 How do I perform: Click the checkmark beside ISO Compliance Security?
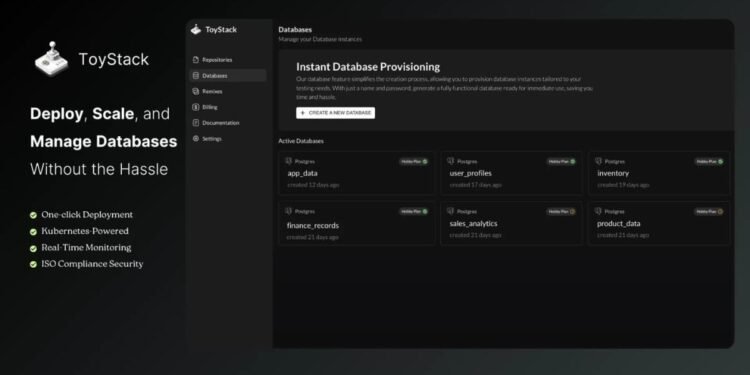(33, 265)
